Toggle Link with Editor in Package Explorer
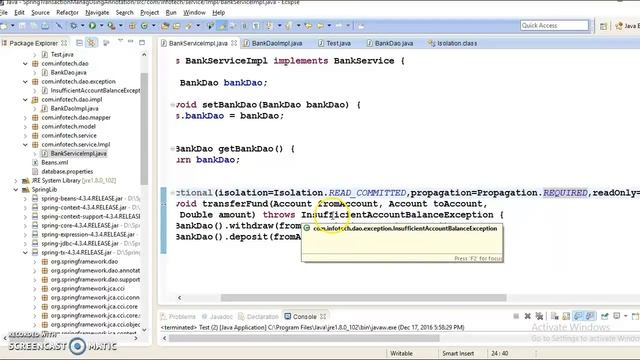The height and width of the screenshot is (360, 640). [x=91, y=42]
